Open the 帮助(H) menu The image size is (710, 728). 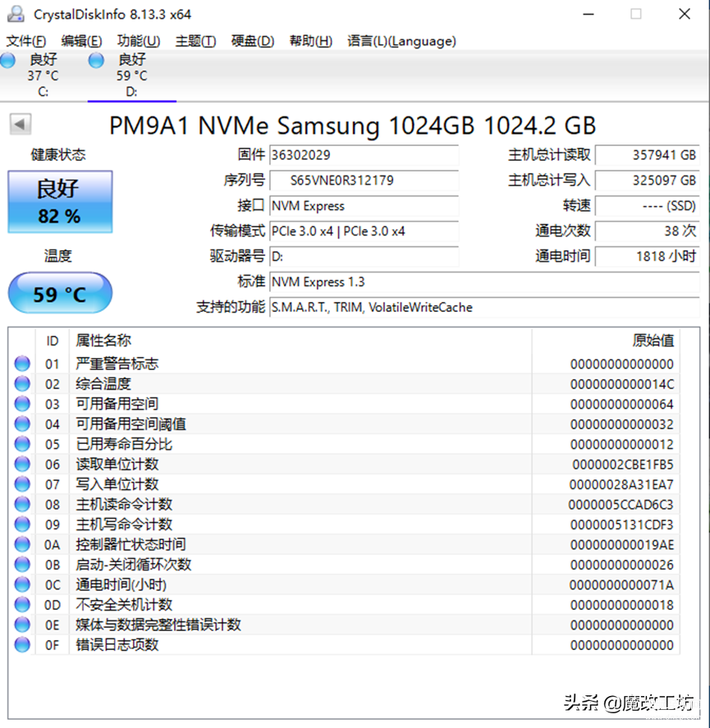point(310,41)
